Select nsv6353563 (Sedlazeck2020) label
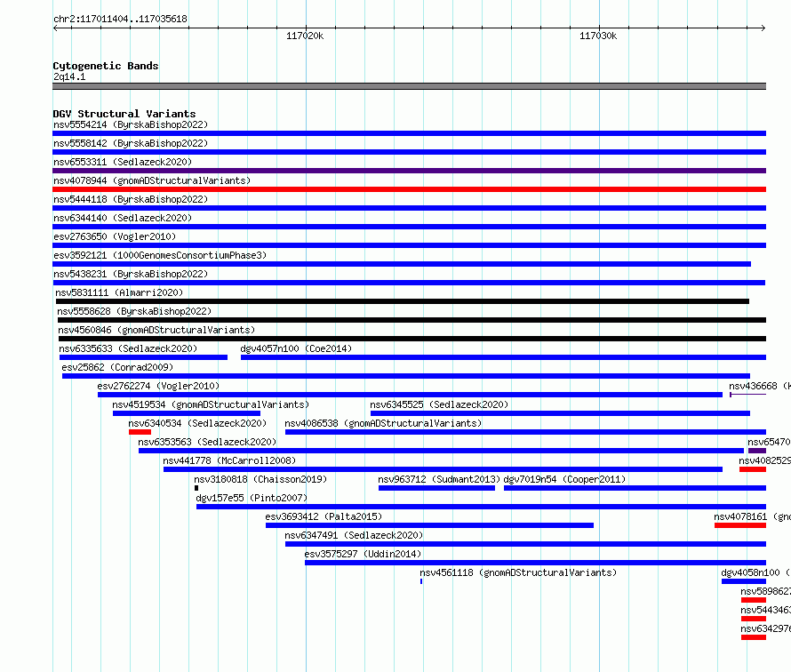Image resolution: width=791 pixels, height=672 pixels. pos(207,442)
